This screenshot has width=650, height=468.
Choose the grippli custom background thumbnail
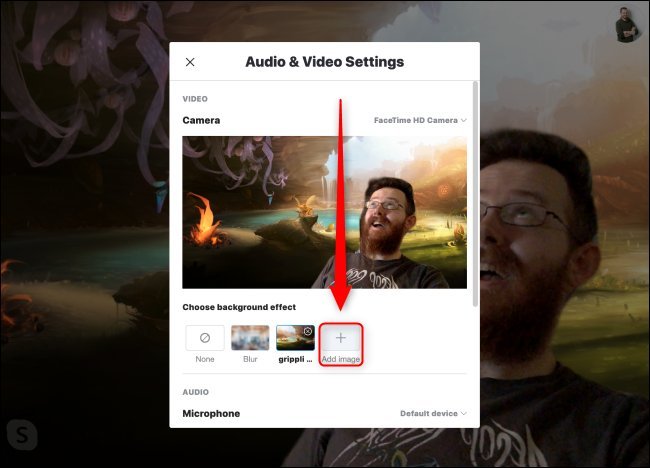(295, 338)
